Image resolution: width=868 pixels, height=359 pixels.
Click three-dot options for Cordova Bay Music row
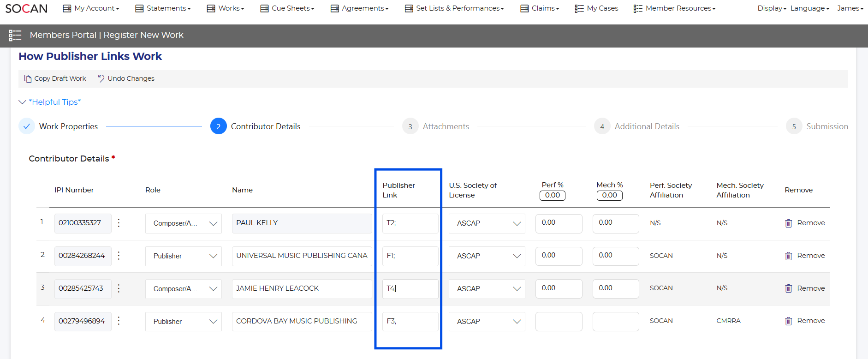click(x=119, y=321)
